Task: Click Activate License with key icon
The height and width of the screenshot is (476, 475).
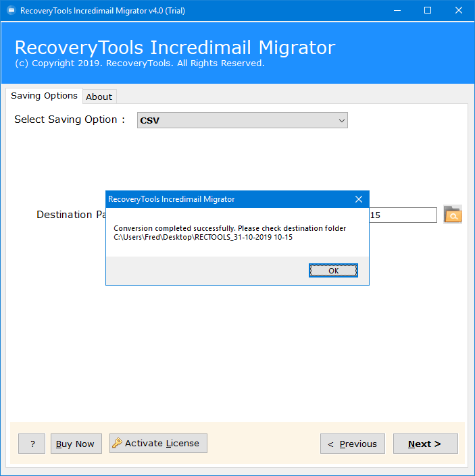Action: (158, 443)
